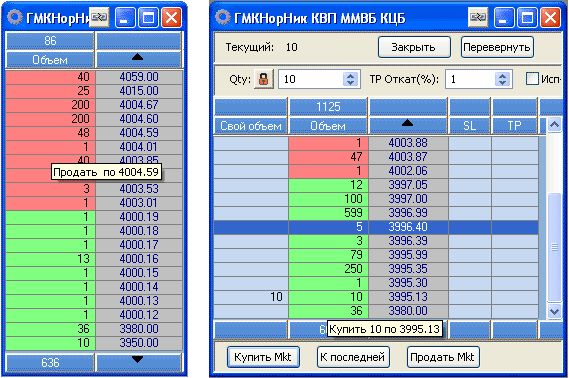Screen dimensions: 569x378
Task: Click down arrow footer in left window
Action: pyautogui.click(x=138, y=362)
